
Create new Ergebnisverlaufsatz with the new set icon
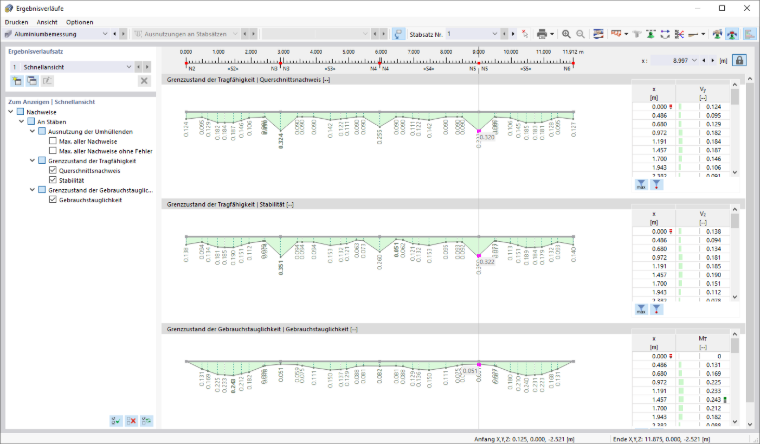[17, 81]
